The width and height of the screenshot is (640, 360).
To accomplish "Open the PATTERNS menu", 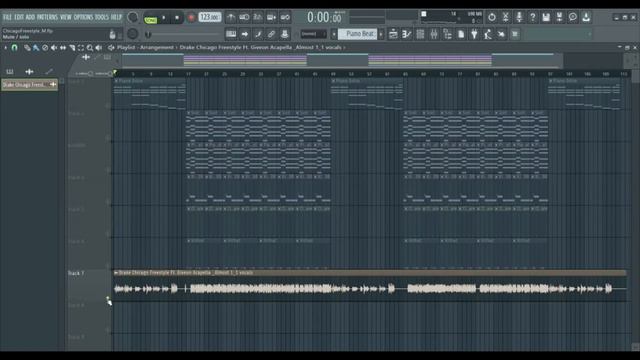I will (47, 17).
